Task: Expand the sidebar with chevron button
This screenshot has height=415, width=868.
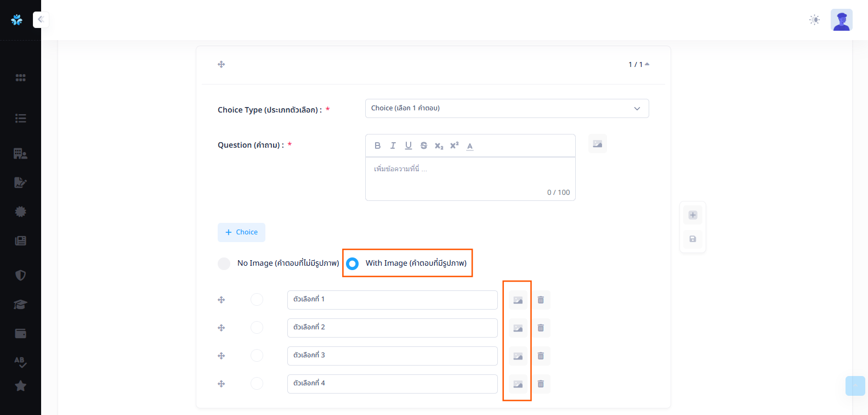Action: tap(41, 20)
